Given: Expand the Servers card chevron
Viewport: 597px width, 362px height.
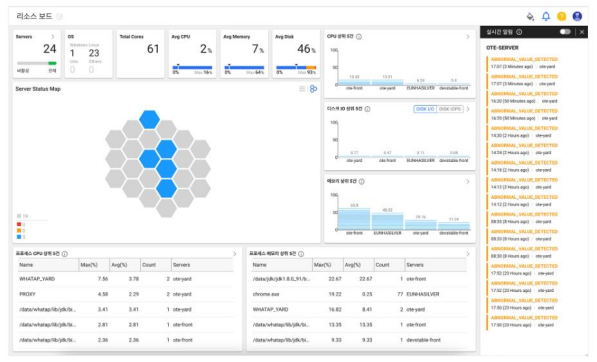Looking at the screenshot, I should pos(53,37).
